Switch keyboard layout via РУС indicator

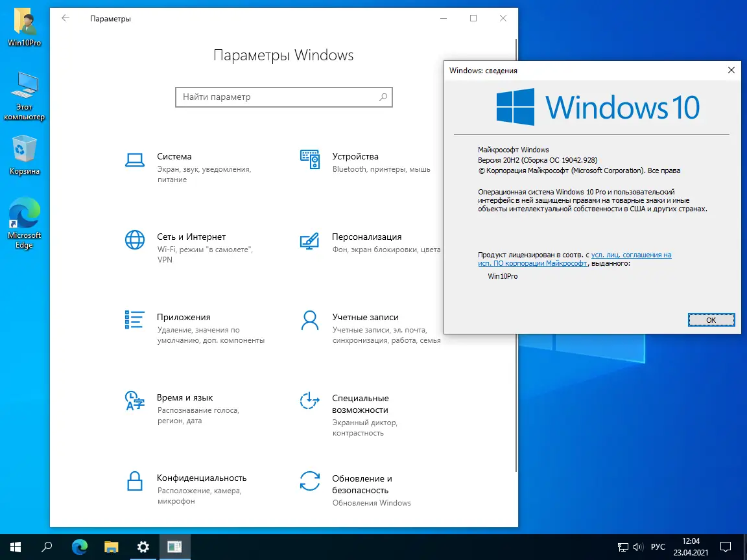point(658,547)
